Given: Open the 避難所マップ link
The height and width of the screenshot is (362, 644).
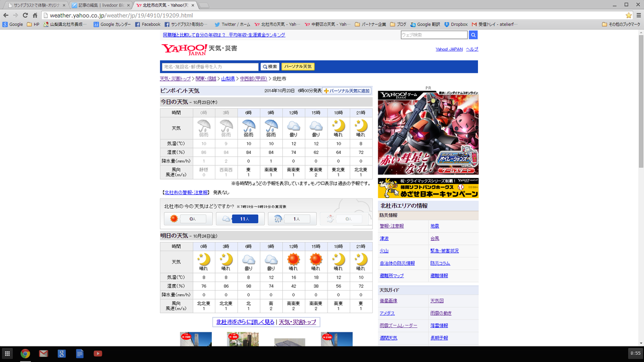Looking at the screenshot, I should pos(391,276).
